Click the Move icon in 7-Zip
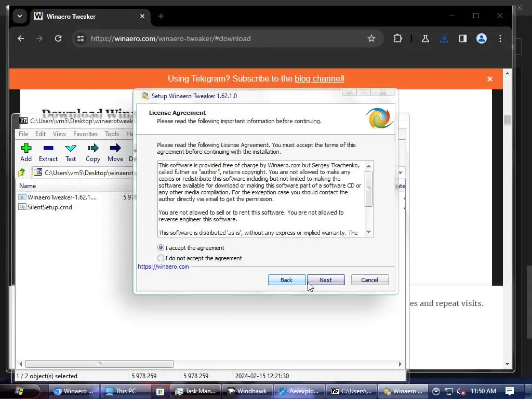Image resolution: width=532 pixels, height=399 pixels. [x=115, y=152]
